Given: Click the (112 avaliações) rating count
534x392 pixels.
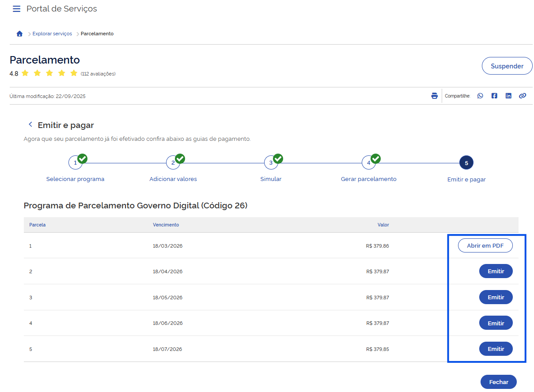Looking at the screenshot, I should 98,74.
